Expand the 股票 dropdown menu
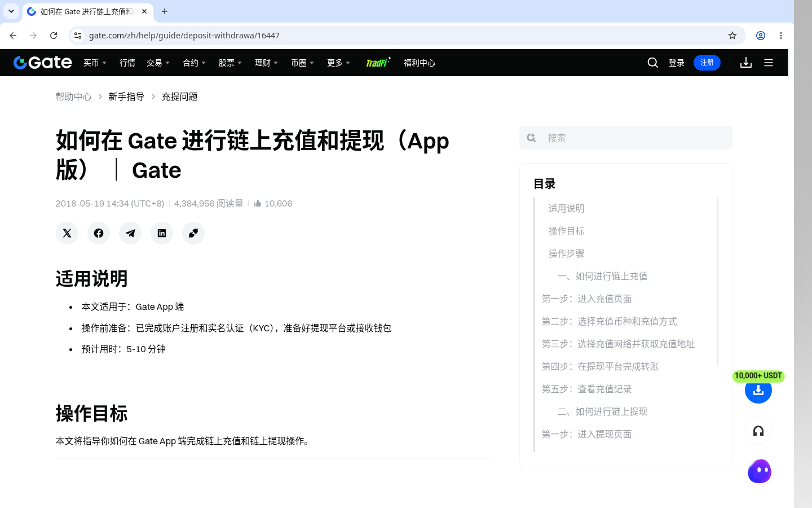 tap(230, 63)
